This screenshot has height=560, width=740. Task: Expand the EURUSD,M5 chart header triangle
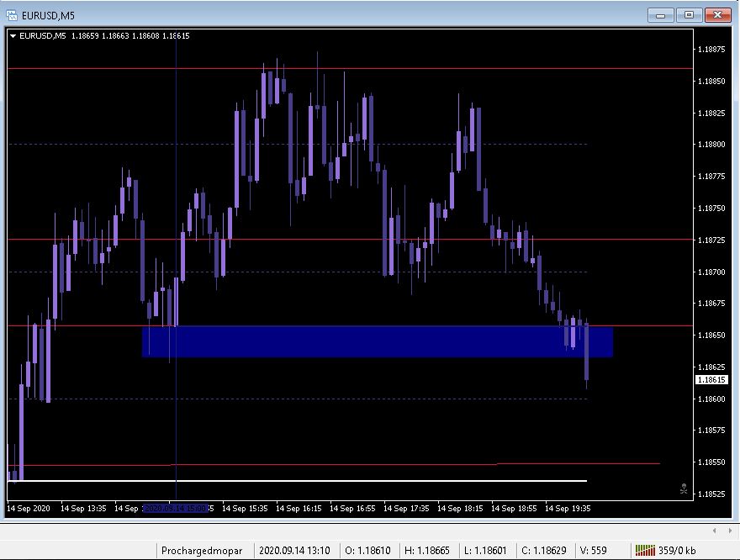pyautogui.click(x=13, y=36)
